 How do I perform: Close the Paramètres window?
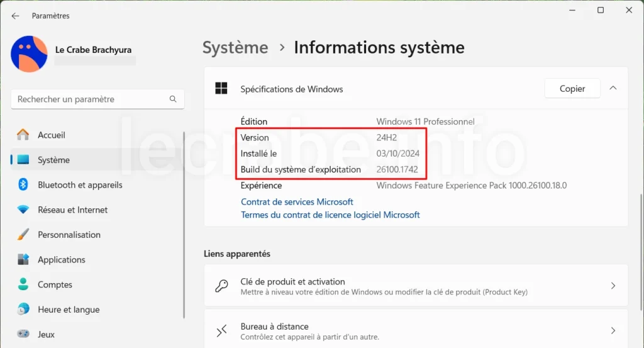629,10
